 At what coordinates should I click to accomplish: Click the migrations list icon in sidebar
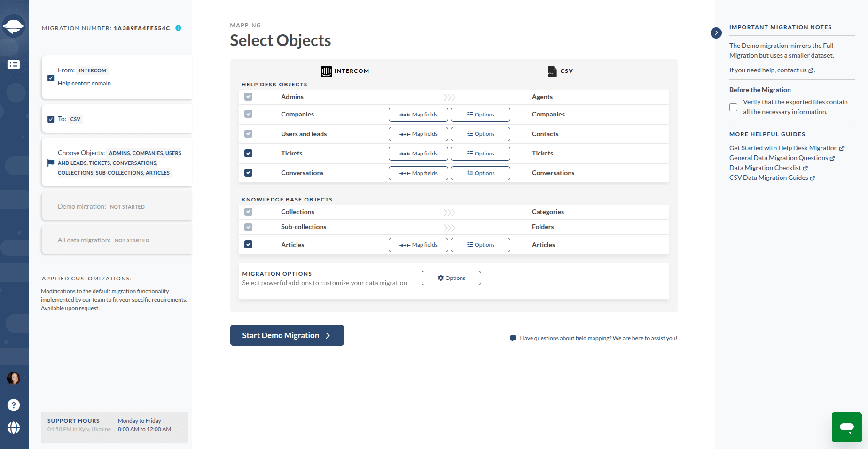pyautogui.click(x=14, y=64)
